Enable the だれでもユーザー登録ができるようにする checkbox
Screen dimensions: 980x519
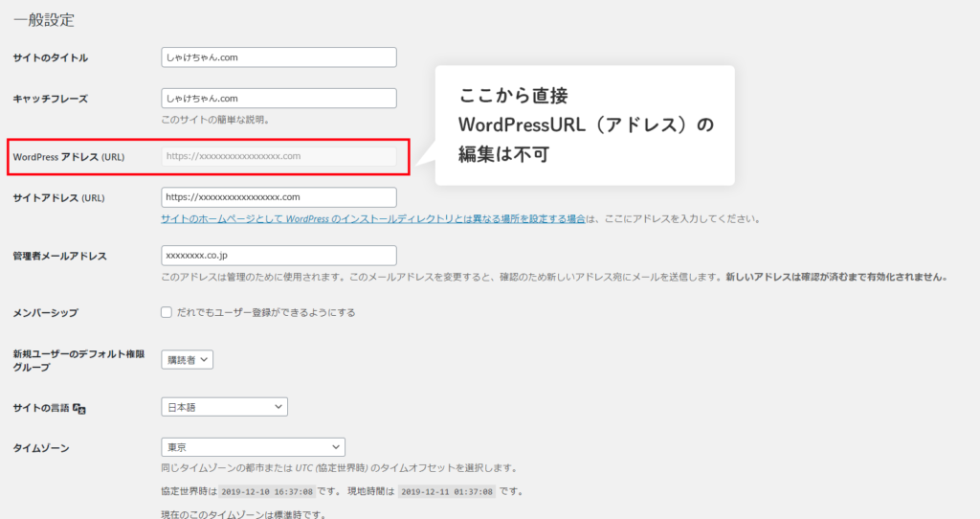pyautogui.click(x=167, y=312)
